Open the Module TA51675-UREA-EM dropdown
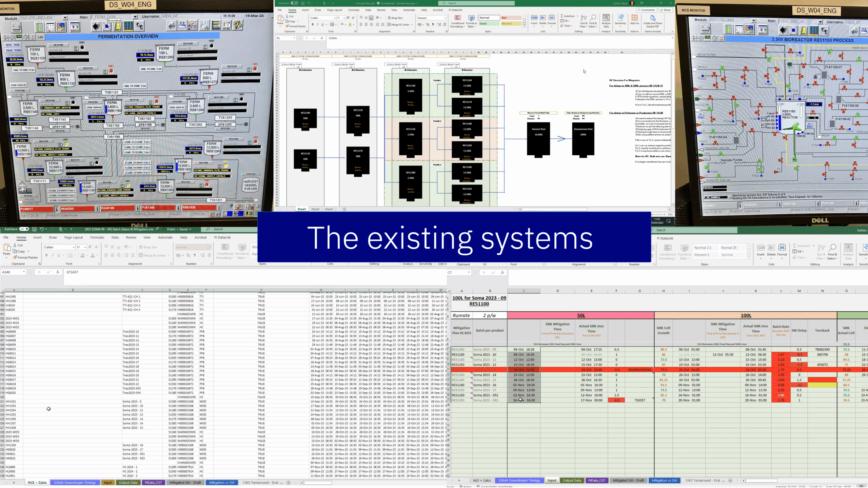The image size is (868, 488). pos(65,18)
